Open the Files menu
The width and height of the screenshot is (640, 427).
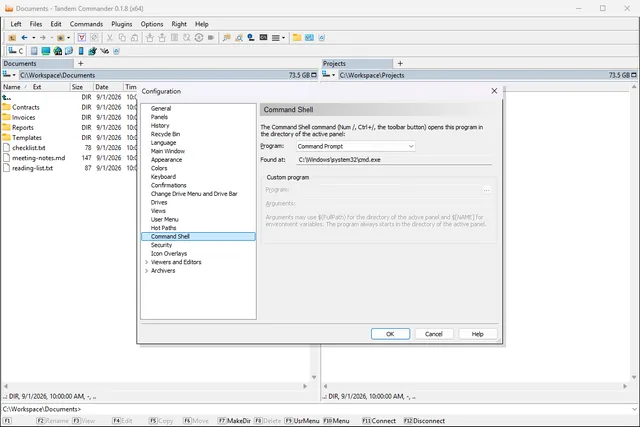[36, 24]
